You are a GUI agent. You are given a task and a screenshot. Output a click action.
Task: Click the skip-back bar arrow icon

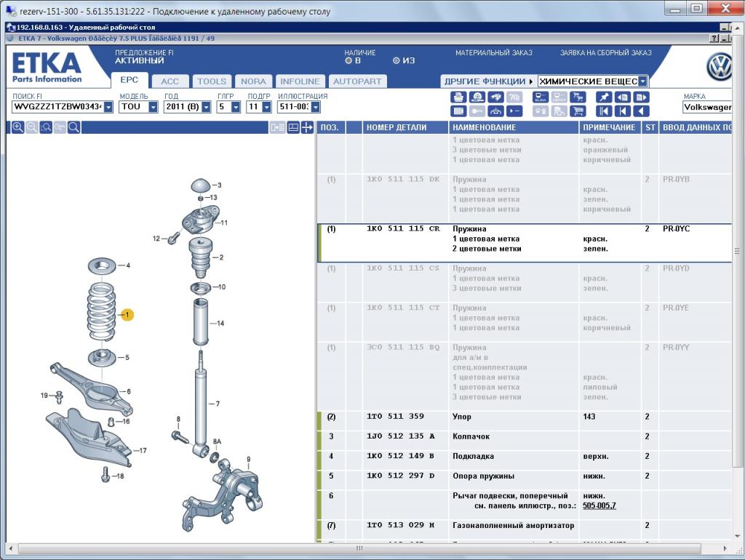(623, 111)
